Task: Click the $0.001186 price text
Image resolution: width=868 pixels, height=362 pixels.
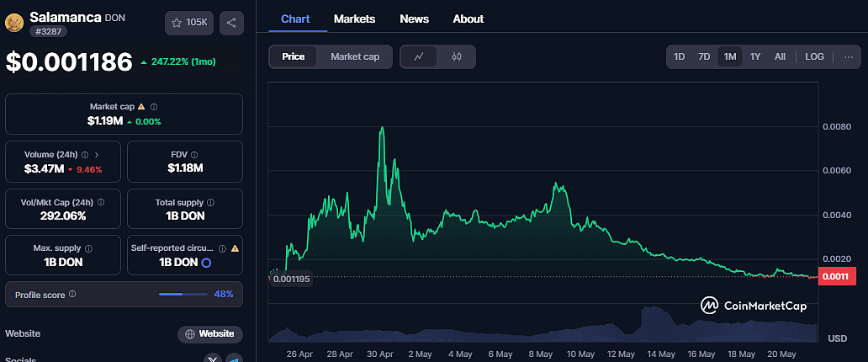Action: 69,61
